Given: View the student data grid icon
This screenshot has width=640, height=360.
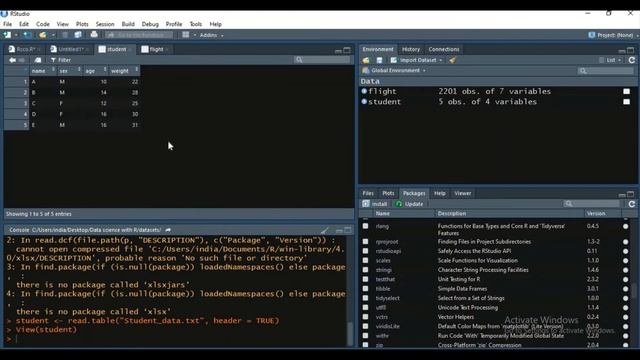Looking at the screenshot, I should [627, 102].
